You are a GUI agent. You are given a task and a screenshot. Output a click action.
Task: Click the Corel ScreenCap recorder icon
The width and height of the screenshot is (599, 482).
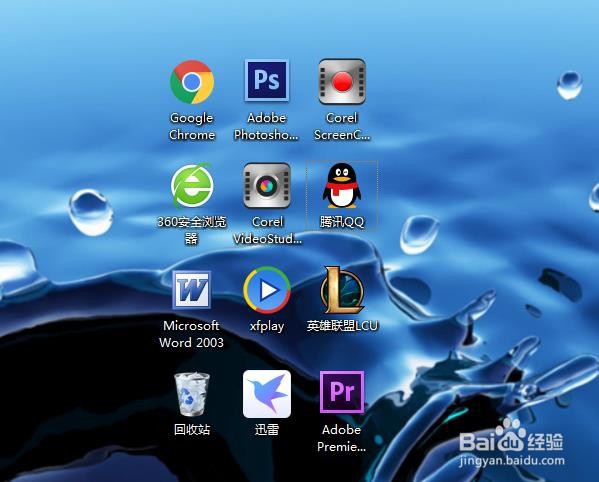pyautogui.click(x=342, y=81)
